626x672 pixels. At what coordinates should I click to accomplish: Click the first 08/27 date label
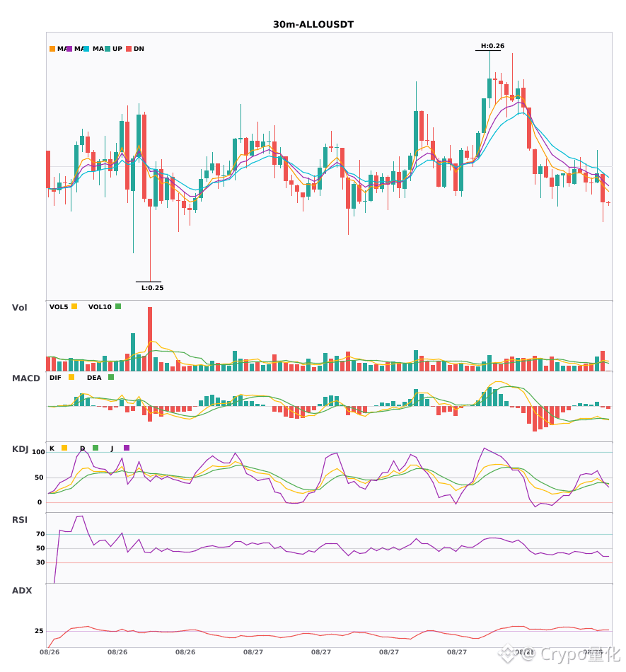coord(253,652)
